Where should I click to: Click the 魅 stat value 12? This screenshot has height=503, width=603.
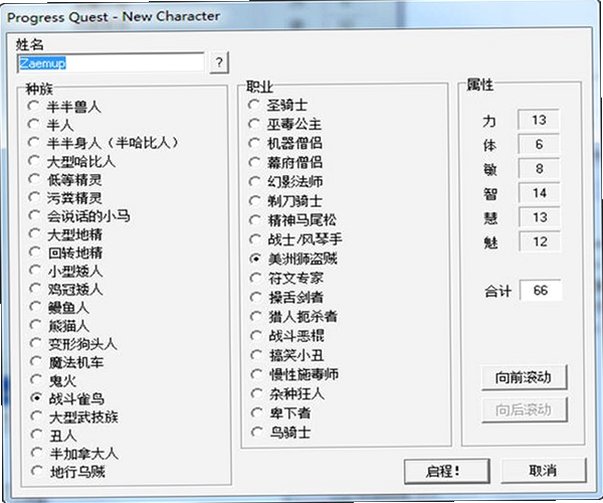540,242
